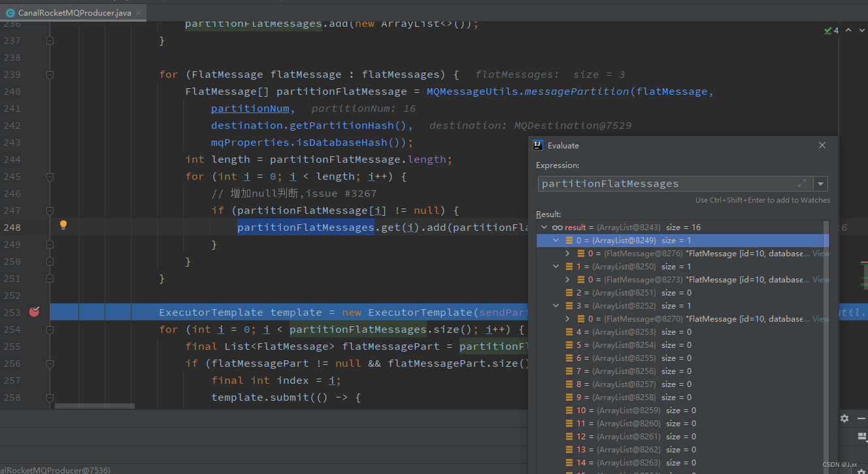Click the Evaluate dialog IntelliJ logo icon
The width and height of the screenshot is (868, 474).
538,145
